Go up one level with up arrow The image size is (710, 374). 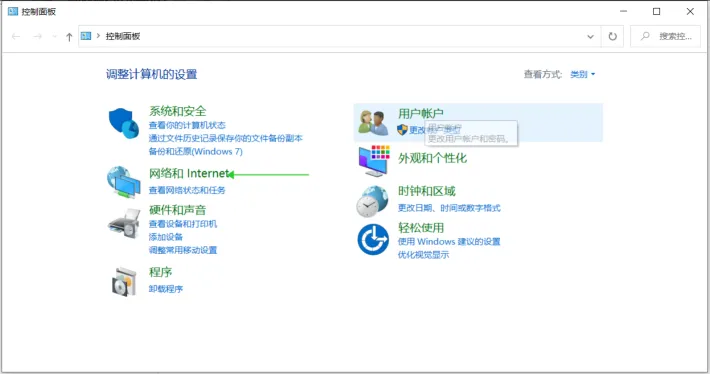point(69,37)
